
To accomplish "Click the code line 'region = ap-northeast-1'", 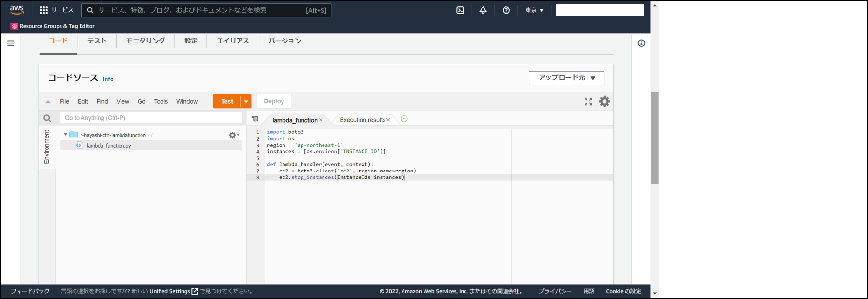I will pos(304,145).
